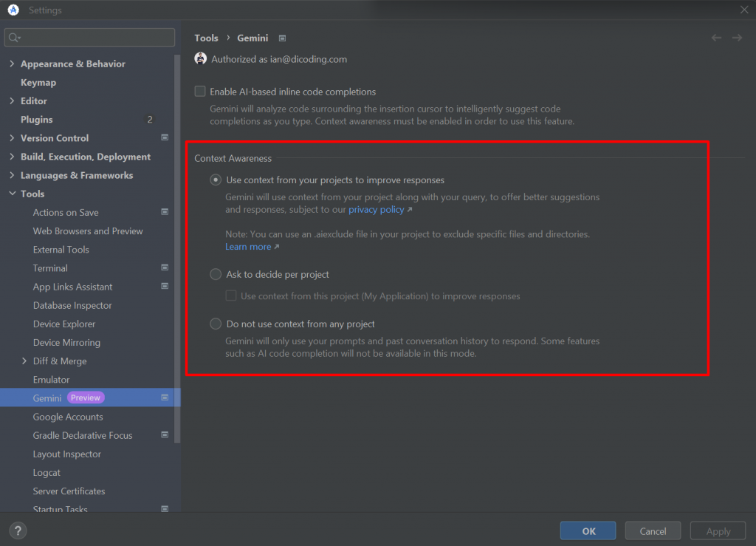Click the project-level icon next to Terminal
The image size is (756, 546).
[x=164, y=267]
